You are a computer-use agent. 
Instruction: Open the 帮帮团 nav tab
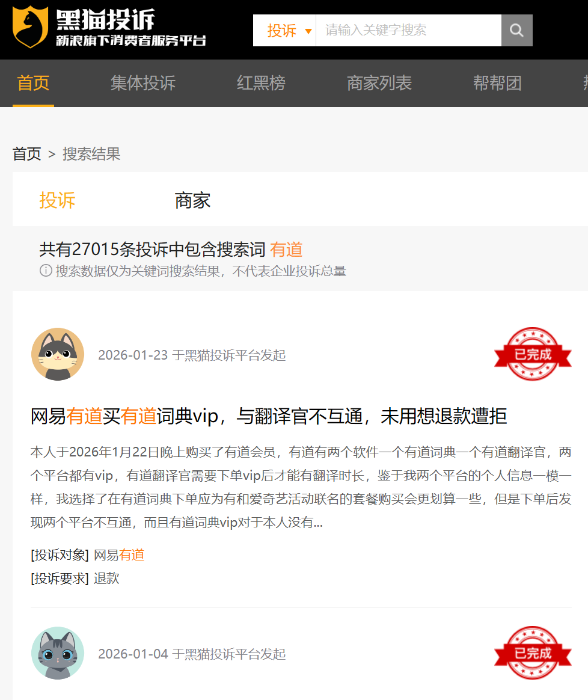pos(497,83)
